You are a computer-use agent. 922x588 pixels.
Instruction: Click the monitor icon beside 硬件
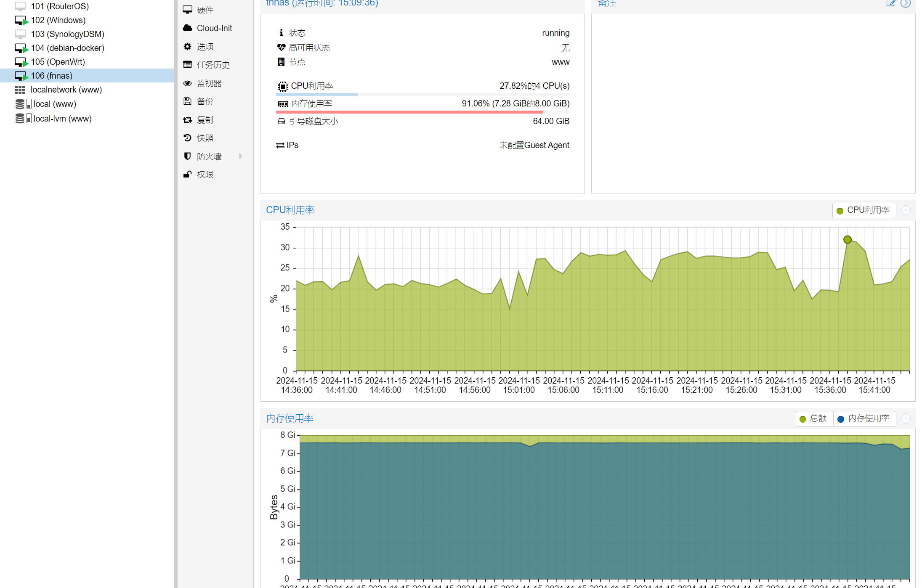(187, 10)
